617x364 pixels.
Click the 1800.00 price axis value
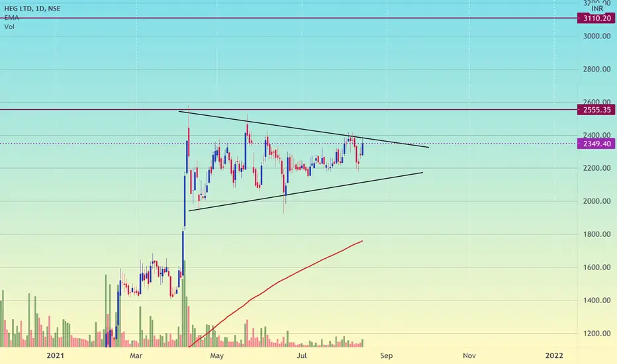tap(596, 234)
